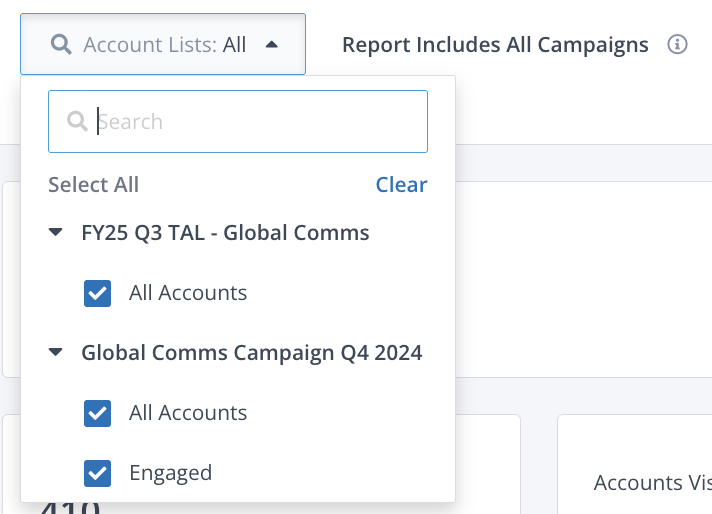Uncheck All Accounts under Global Comms Campaign Q4 2024
The width and height of the screenshot is (712, 514).
[98, 413]
